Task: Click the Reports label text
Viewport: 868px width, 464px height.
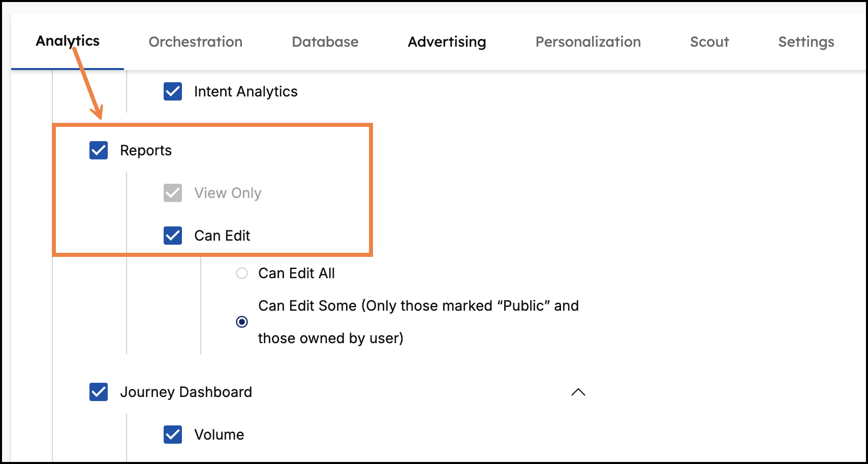Action: 146,151
